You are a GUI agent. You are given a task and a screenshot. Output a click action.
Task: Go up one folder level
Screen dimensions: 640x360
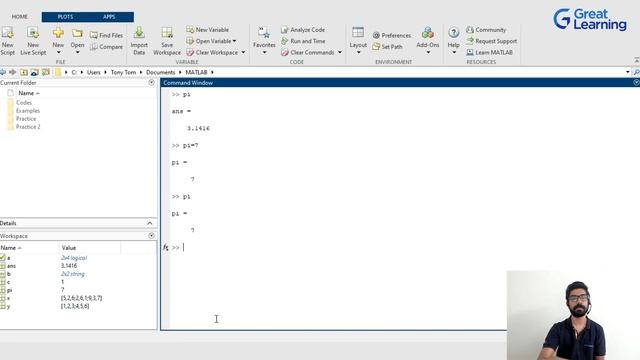(x=24, y=72)
